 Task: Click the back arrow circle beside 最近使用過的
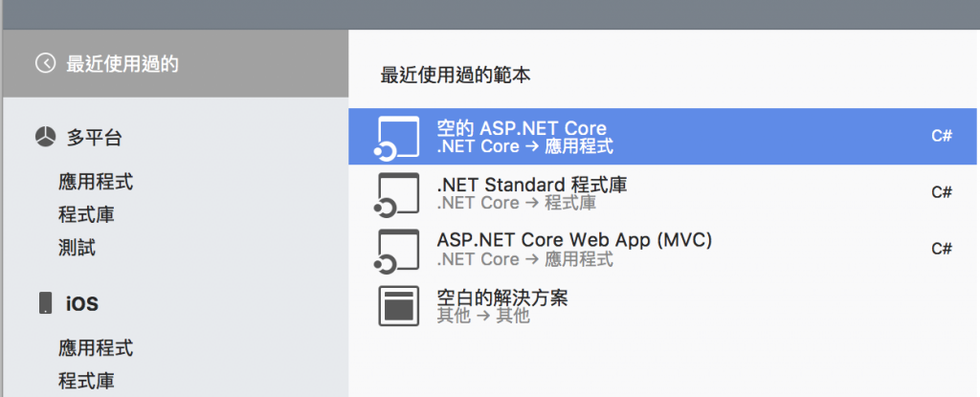pos(45,63)
